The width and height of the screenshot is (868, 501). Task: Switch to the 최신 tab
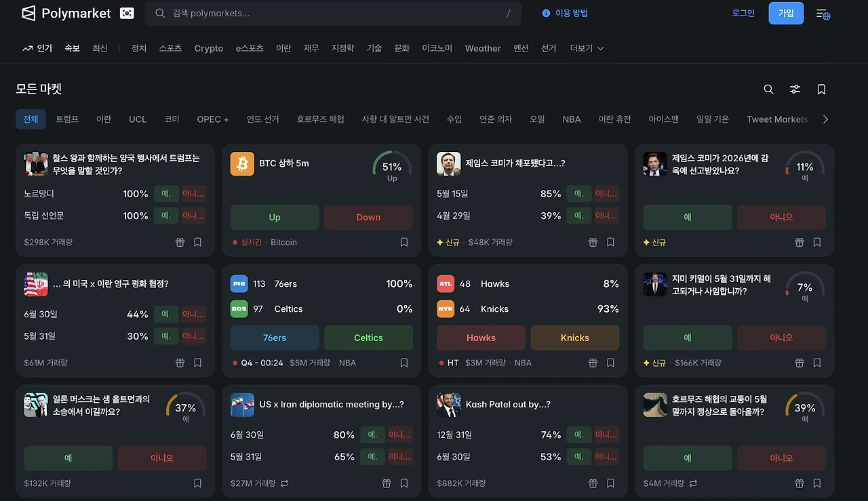click(100, 48)
